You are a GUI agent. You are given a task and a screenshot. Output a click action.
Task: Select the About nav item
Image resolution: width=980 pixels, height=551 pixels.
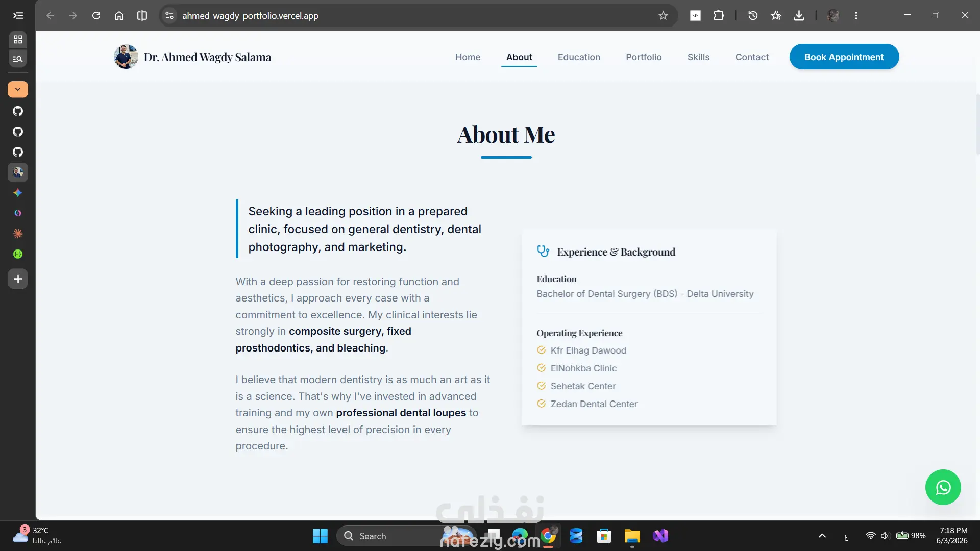click(519, 57)
